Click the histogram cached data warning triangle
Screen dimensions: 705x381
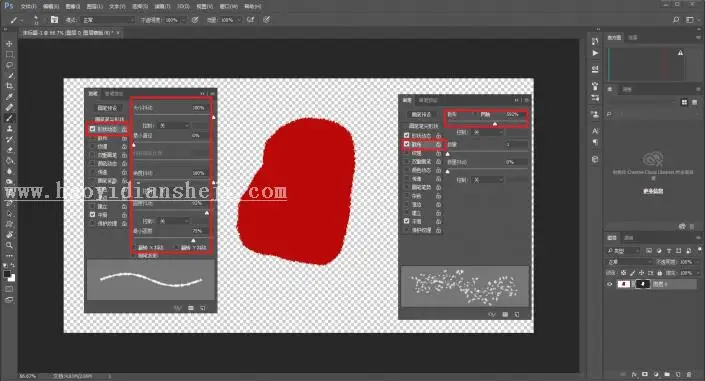(680, 53)
